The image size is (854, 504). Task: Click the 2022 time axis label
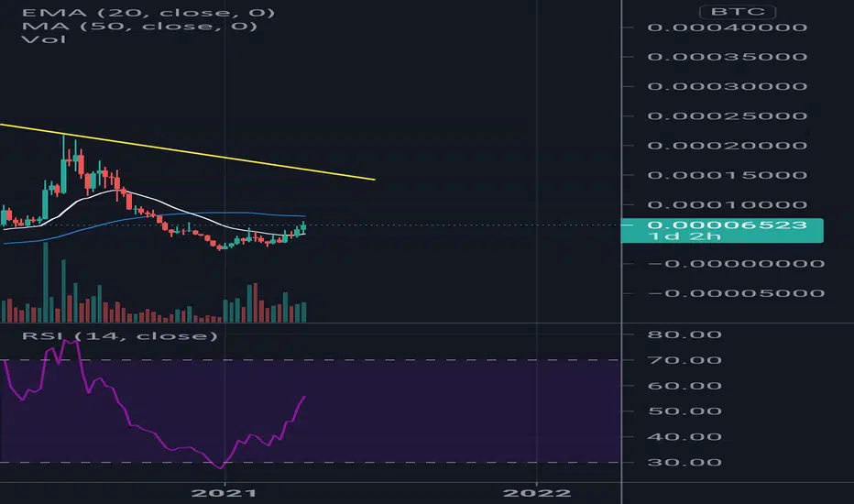coord(537,493)
